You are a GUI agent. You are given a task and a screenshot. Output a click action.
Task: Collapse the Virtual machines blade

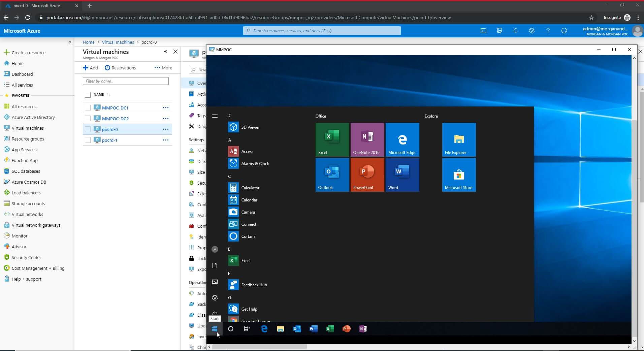pos(165,52)
